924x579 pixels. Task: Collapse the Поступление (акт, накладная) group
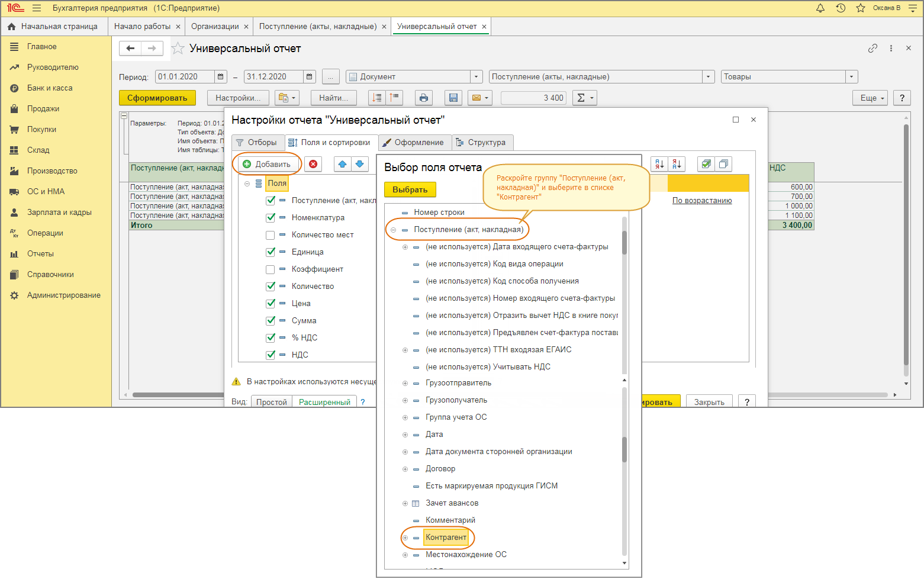pyautogui.click(x=394, y=230)
